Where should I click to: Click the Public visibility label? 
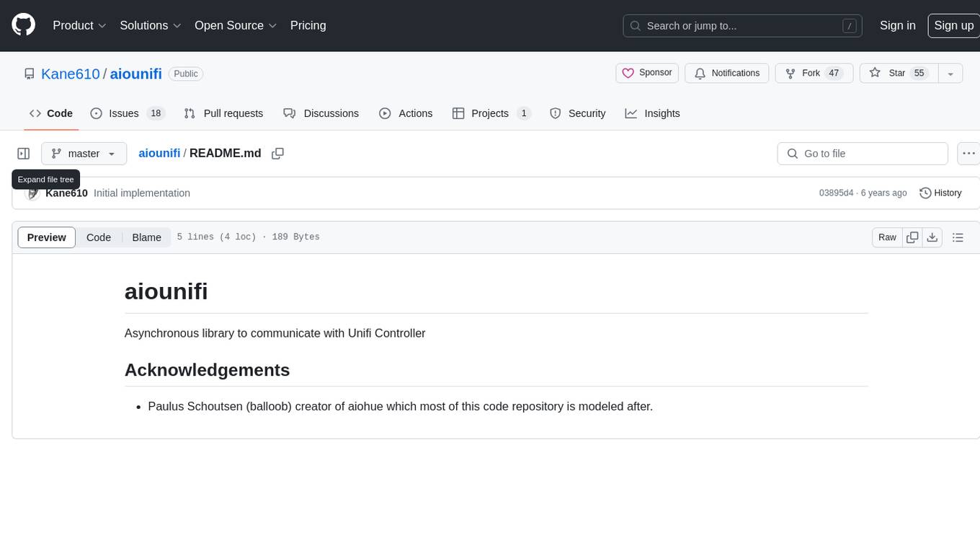coord(186,74)
